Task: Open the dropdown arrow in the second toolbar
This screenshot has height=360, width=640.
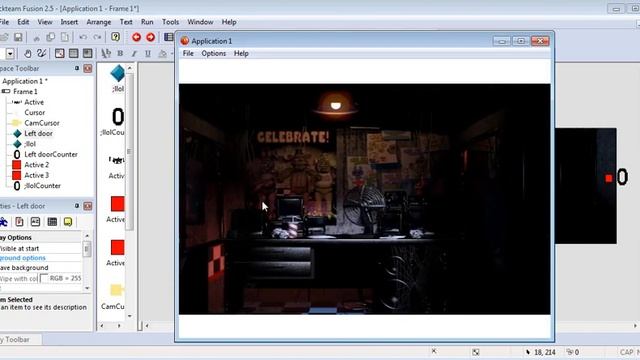Action: coord(10,53)
